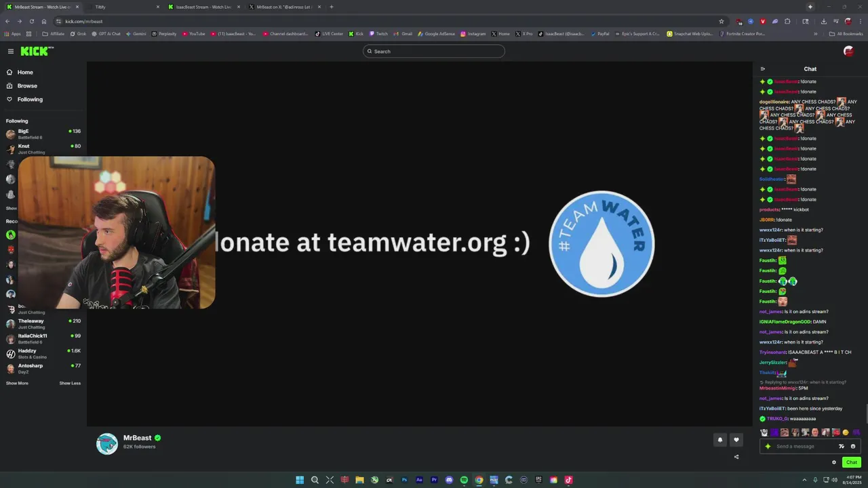Image resolution: width=868 pixels, height=488 pixels.
Task: Open the MrBeast channel name link
Action: tap(137, 439)
